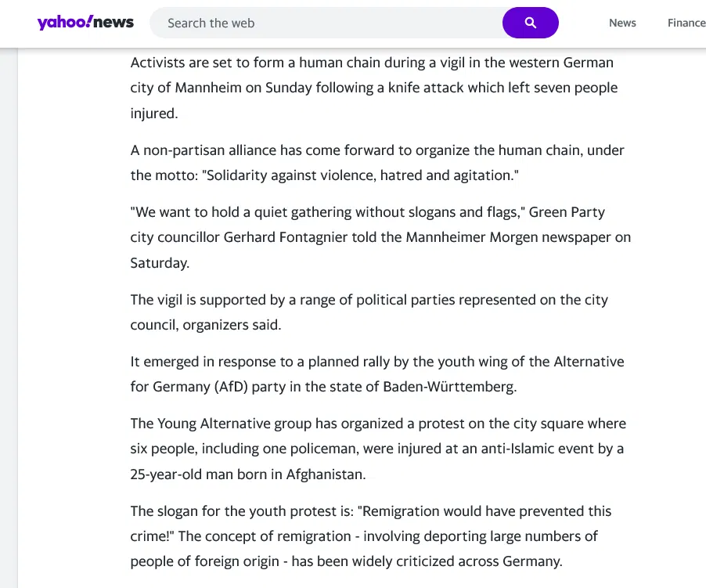706x588 pixels.
Task: Click the paragraph about the Young Alternative group
Action: tap(378, 449)
